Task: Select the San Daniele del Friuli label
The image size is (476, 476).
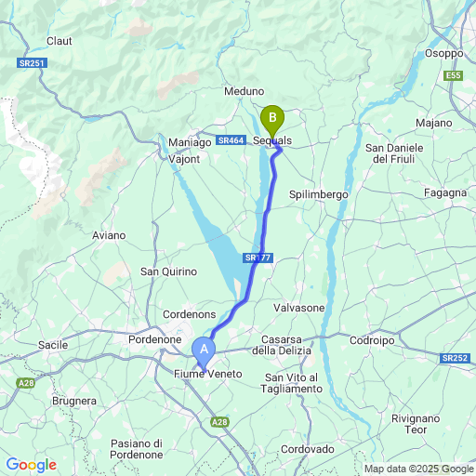Action: point(394,153)
